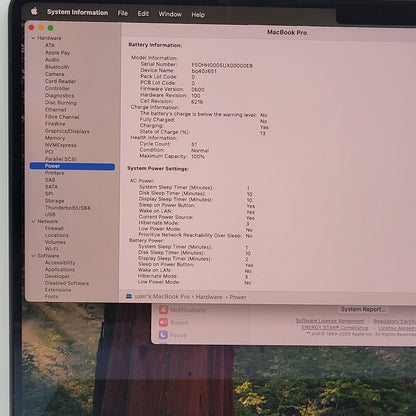
Task: Select PCI in the sidebar
Action: pos(49,152)
